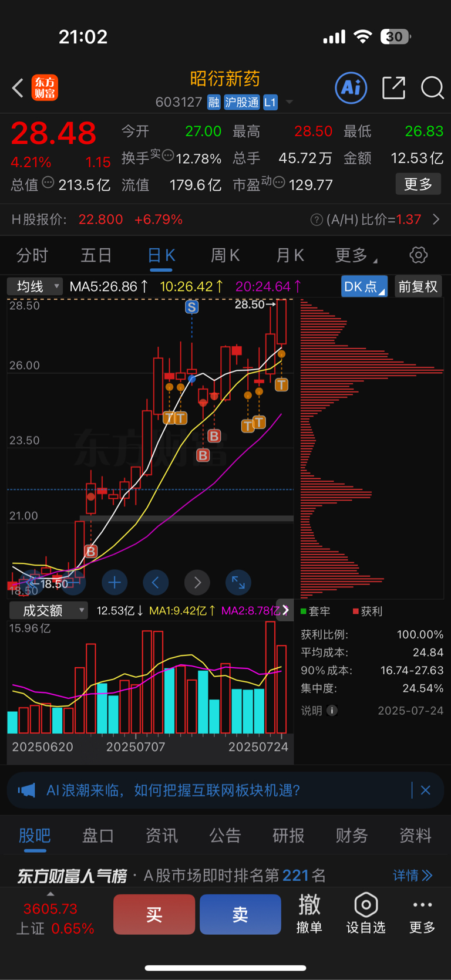Open the 更多 three-dots menu
The image size is (451, 980).
422,914
